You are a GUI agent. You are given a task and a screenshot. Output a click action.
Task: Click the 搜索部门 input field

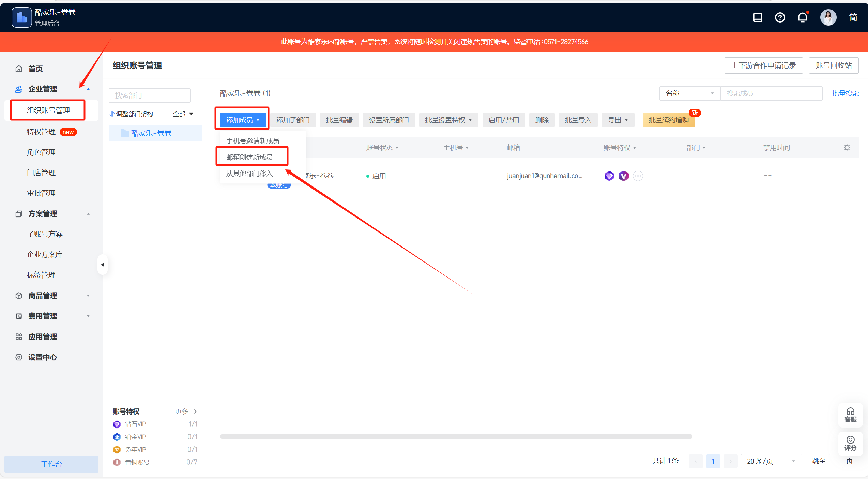click(x=149, y=95)
